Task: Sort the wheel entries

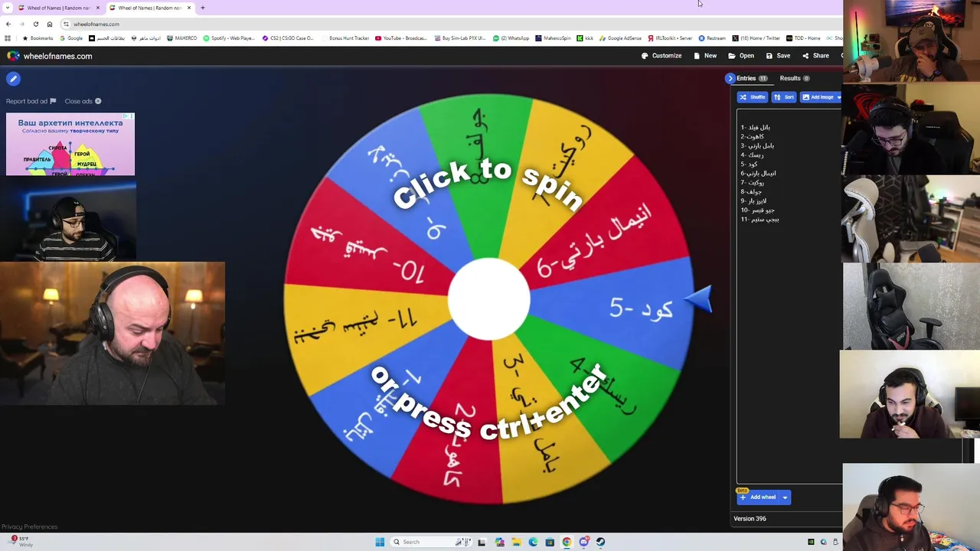Action: [x=784, y=97]
